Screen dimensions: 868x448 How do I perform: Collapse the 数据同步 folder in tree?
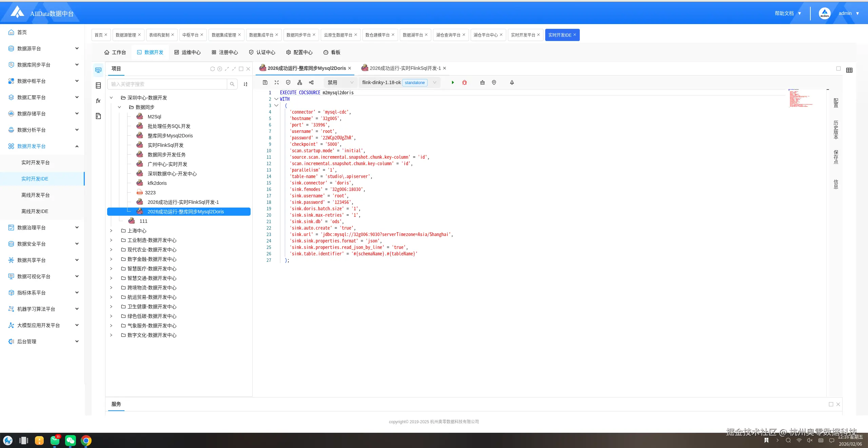[x=119, y=107]
